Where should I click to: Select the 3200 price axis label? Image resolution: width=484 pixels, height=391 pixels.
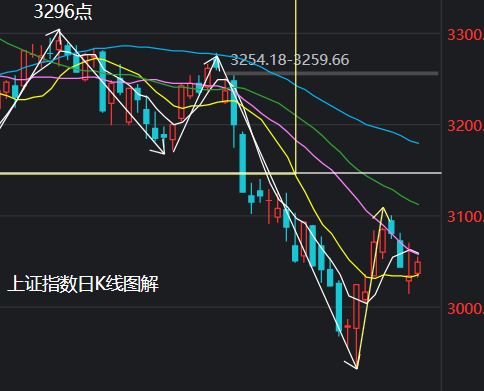click(x=465, y=126)
